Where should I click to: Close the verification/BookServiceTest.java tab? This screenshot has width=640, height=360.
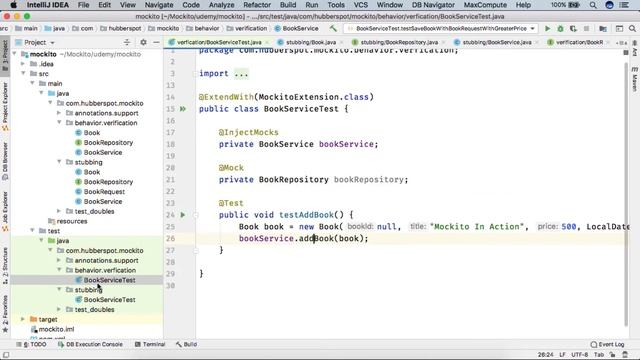click(267, 42)
